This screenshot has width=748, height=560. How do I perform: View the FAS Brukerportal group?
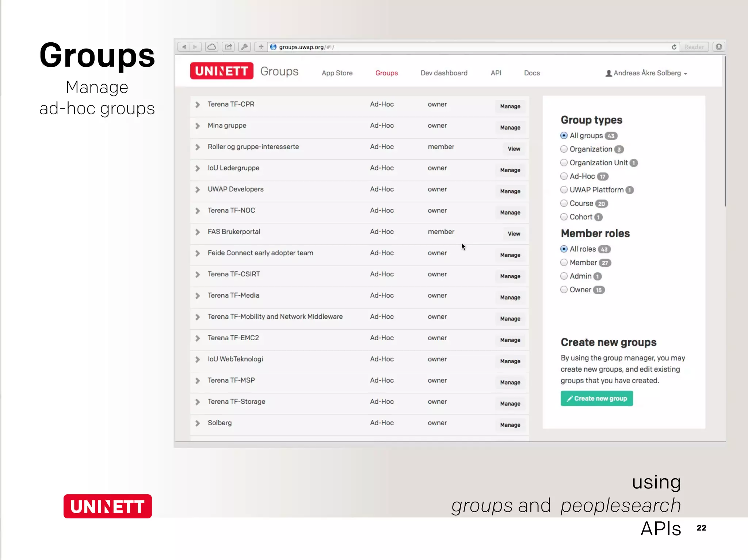point(514,234)
